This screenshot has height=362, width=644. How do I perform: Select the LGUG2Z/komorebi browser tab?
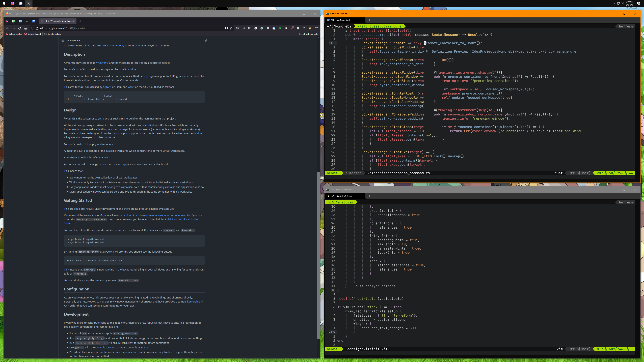[56, 21]
